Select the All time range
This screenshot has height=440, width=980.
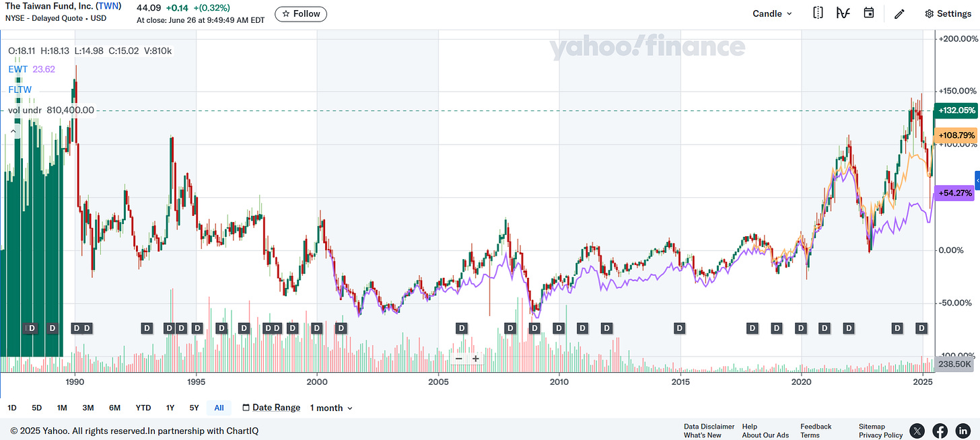click(219, 408)
